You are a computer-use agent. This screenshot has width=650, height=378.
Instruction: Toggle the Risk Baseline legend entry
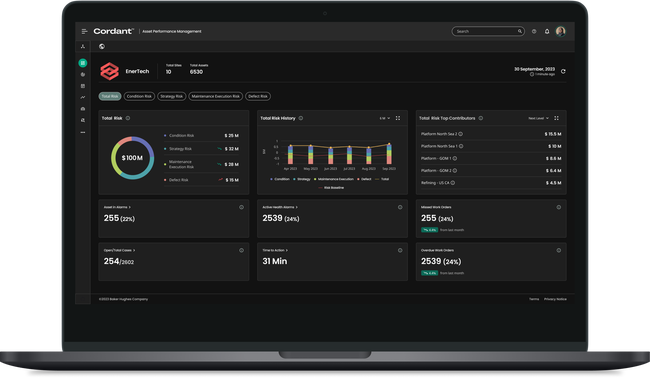[x=331, y=188]
